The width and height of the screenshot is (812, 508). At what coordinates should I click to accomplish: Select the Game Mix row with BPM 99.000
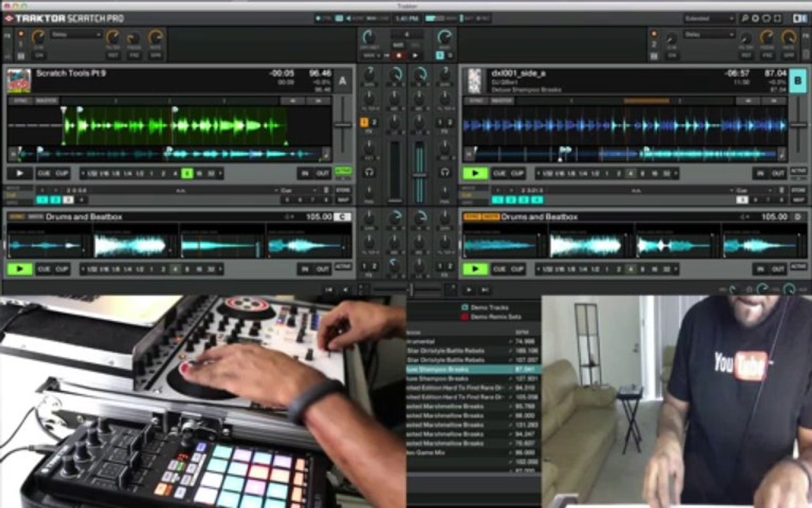tap(474, 452)
